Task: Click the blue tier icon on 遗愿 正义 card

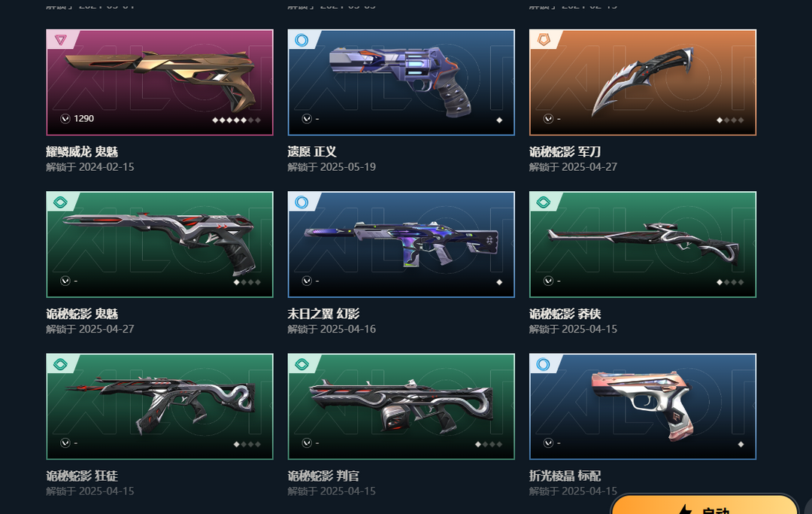Action: [301, 40]
